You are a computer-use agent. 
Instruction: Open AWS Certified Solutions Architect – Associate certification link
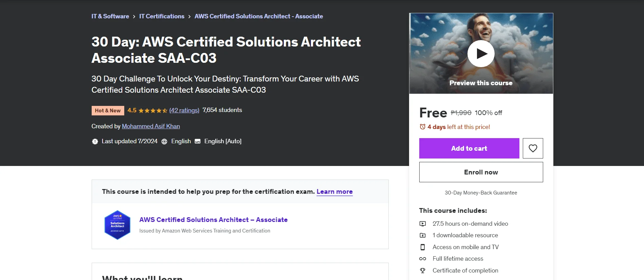click(x=214, y=220)
